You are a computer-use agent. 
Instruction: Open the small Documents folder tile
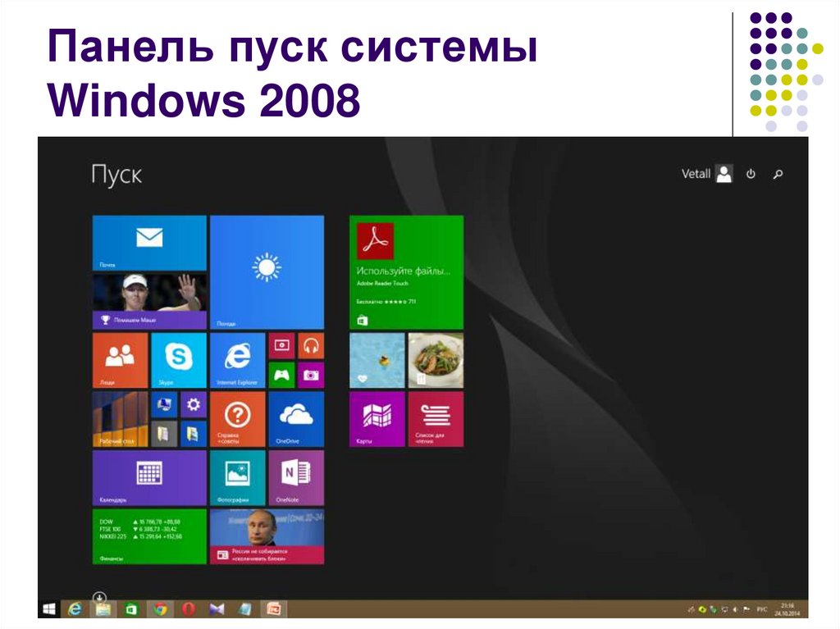pos(164,434)
